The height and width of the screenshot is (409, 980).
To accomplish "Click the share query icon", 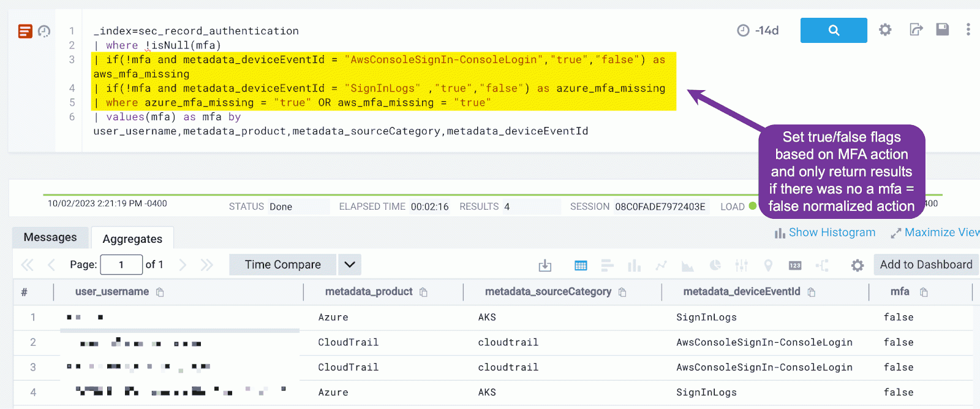I will tap(916, 29).
